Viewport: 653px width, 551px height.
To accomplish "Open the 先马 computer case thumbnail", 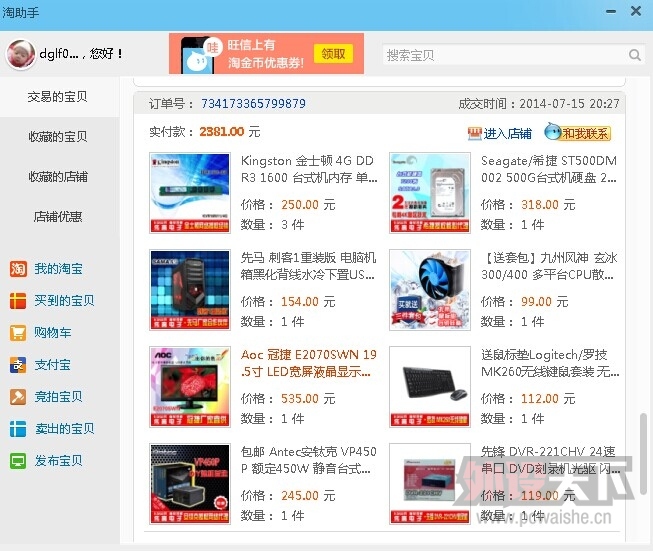I will 190,289.
